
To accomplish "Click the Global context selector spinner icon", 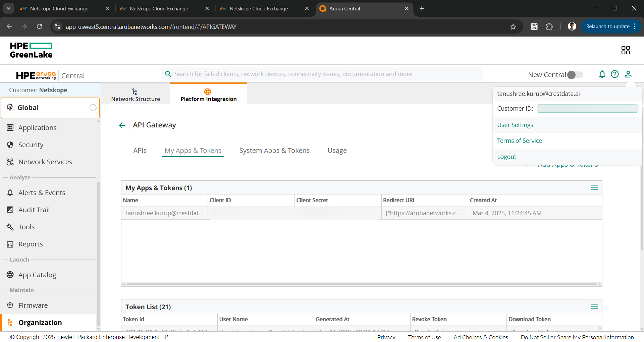I will 93,108.
